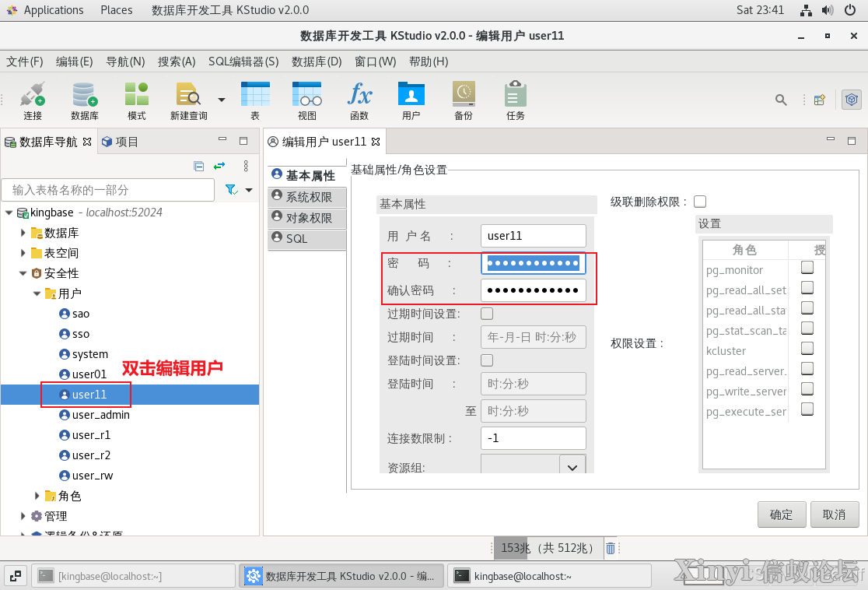Click the open perspective icon

pyautogui.click(x=820, y=100)
